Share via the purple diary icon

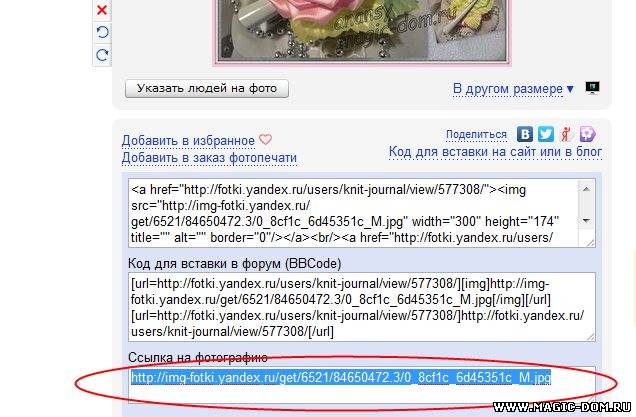pos(587,134)
